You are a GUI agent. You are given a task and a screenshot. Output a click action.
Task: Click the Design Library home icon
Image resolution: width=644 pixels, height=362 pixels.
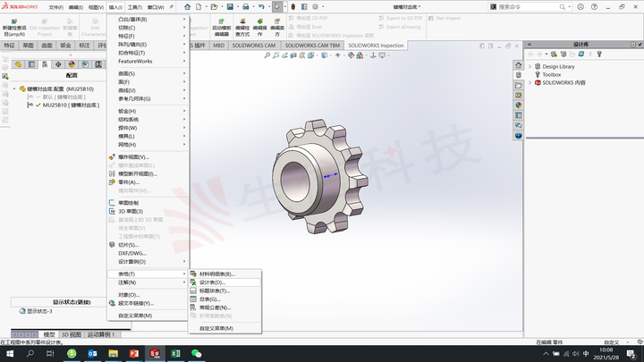tap(518, 65)
